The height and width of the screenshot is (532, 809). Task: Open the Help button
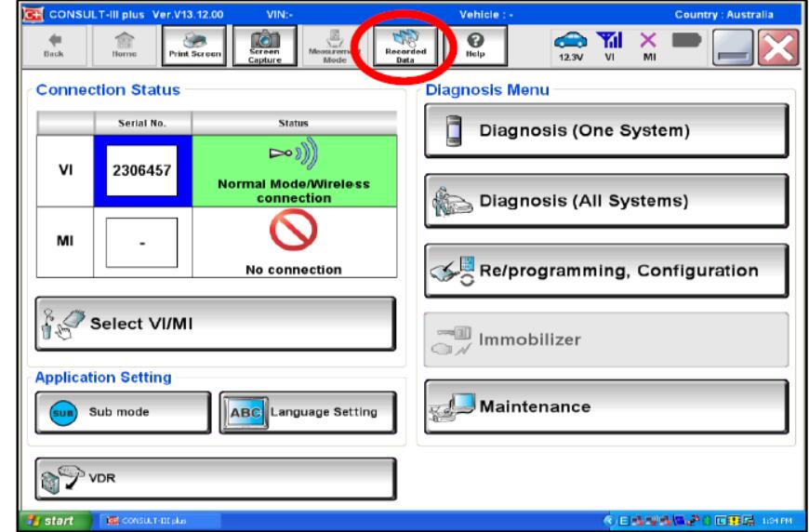pyautogui.click(x=475, y=46)
